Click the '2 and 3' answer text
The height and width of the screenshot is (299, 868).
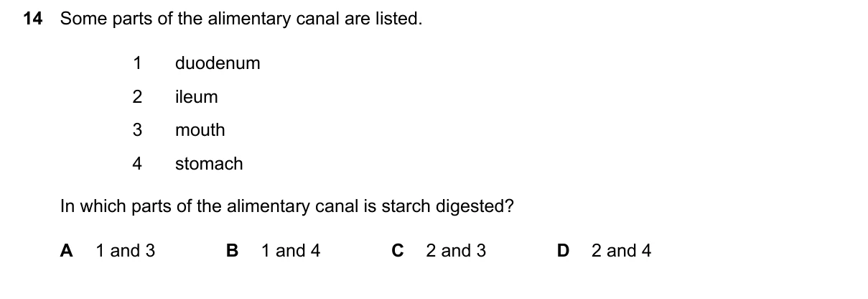(456, 251)
